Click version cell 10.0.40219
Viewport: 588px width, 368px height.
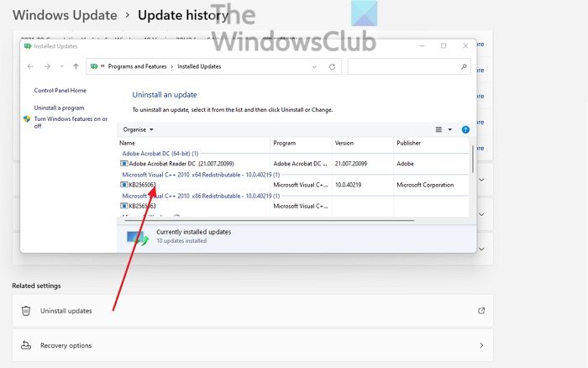348,185
